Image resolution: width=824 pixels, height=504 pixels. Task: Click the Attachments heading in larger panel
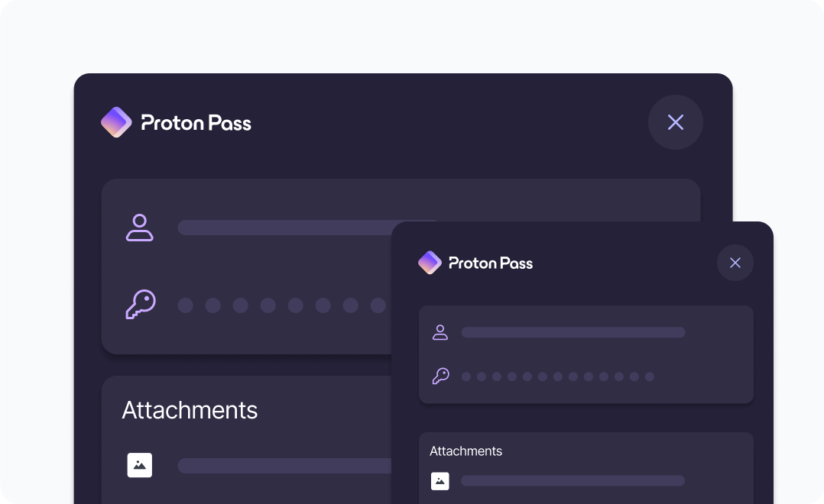pos(190,410)
